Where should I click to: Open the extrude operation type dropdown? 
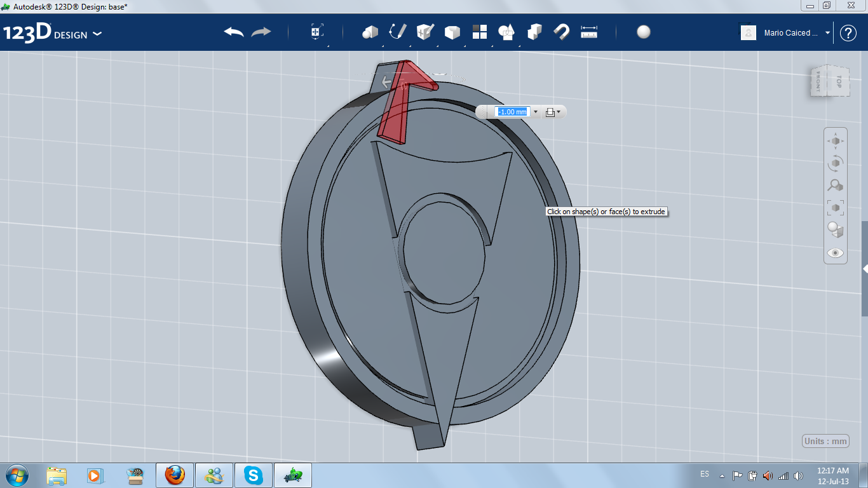click(553, 112)
